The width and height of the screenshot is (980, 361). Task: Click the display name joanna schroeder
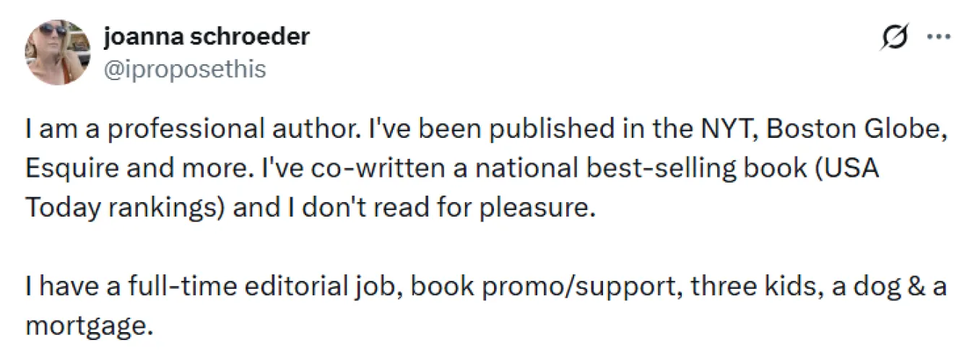[206, 36]
